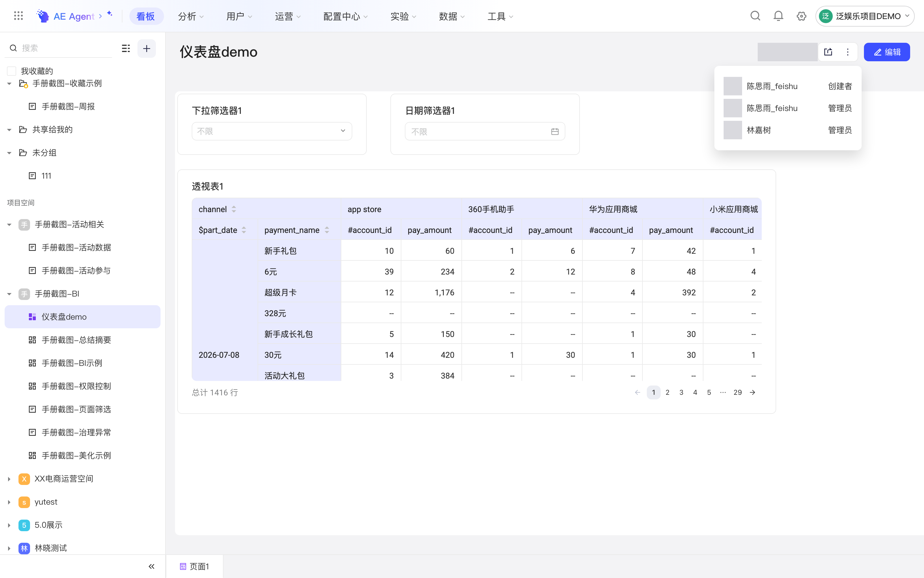Image resolution: width=924 pixels, height=578 pixels.
Task: Open the 配置中心 menu
Action: coord(346,16)
